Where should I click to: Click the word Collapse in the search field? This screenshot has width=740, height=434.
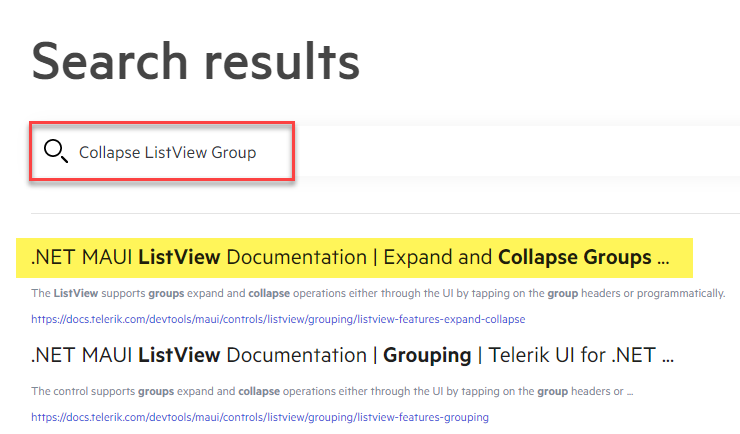pyautogui.click(x=109, y=153)
